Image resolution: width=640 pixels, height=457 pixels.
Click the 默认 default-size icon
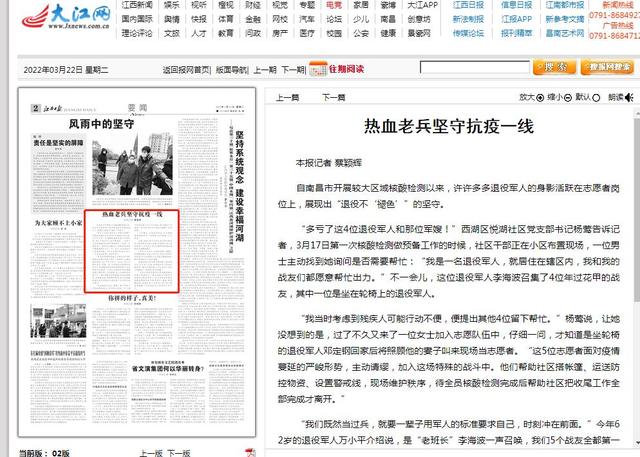point(596,98)
